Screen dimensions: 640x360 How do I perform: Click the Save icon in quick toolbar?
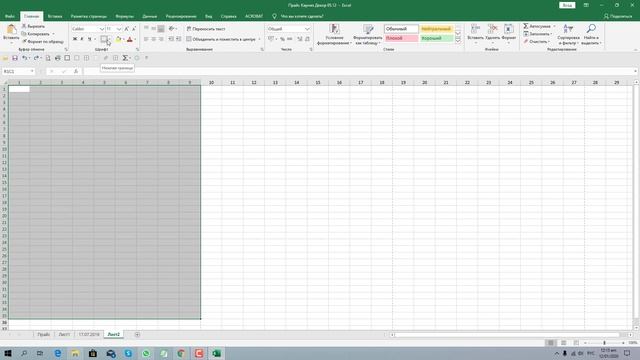coord(15,58)
